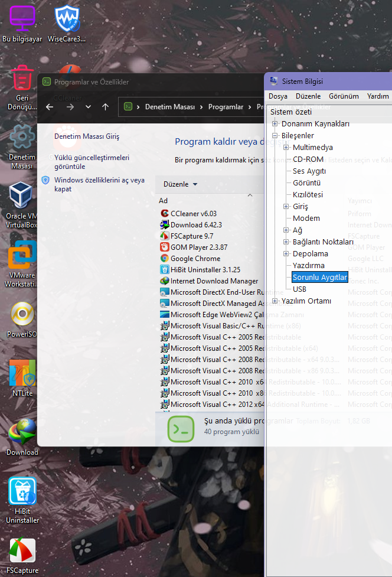Select FSCapture 9.7 in program list
This screenshot has width=392, height=577.
(187, 236)
